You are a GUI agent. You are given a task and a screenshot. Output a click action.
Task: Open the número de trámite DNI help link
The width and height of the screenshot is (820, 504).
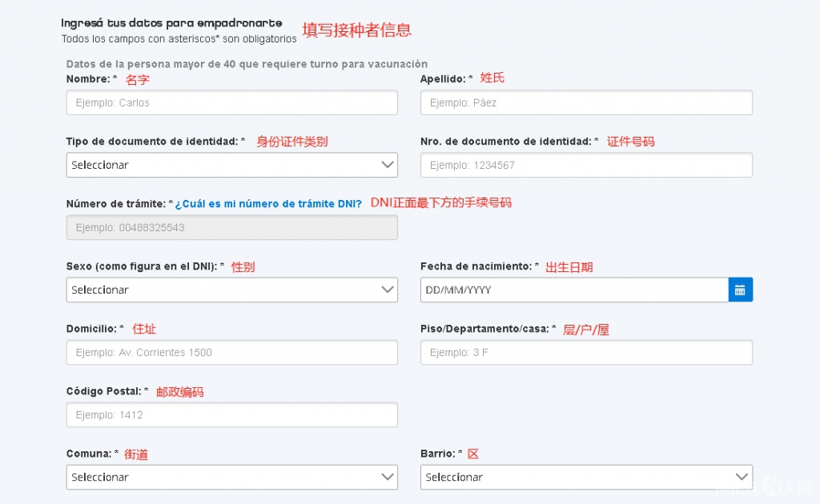(268, 204)
